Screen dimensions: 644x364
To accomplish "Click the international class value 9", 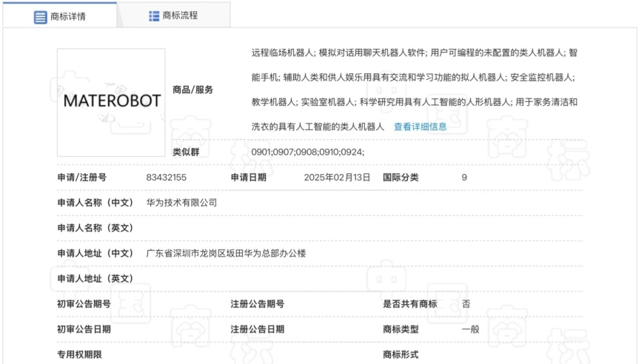I will coord(464,178).
